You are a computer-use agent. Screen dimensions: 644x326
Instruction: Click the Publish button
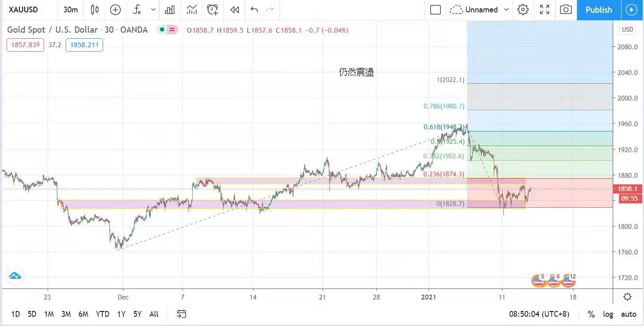[599, 10]
